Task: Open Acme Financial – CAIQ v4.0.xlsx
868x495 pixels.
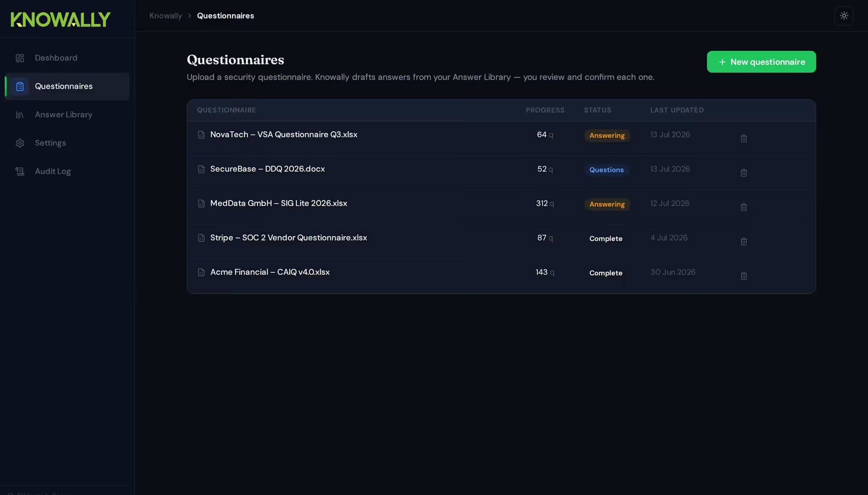Action: (x=270, y=272)
